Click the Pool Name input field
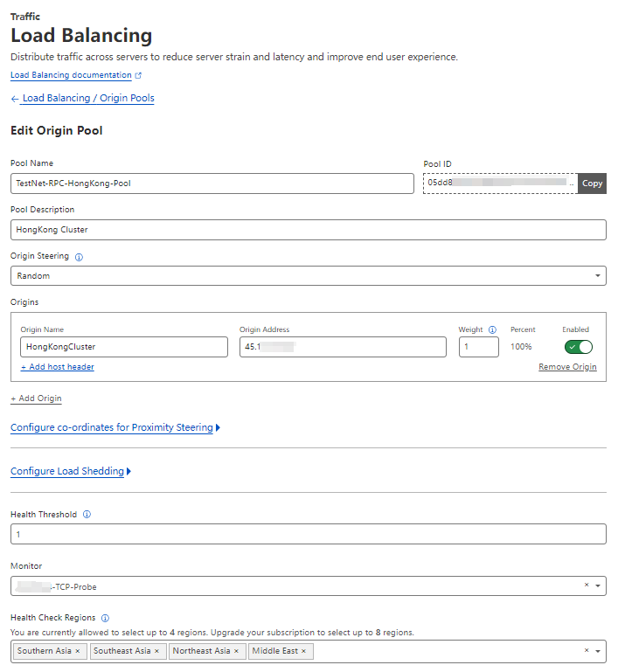 [x=212, y=184]
